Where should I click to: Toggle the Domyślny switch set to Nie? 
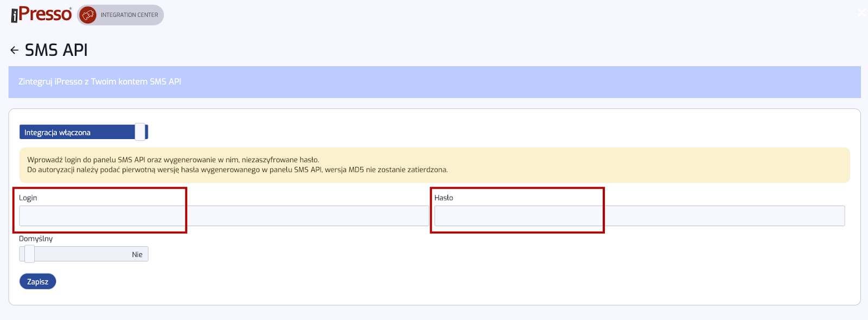[x=84, y=254]
